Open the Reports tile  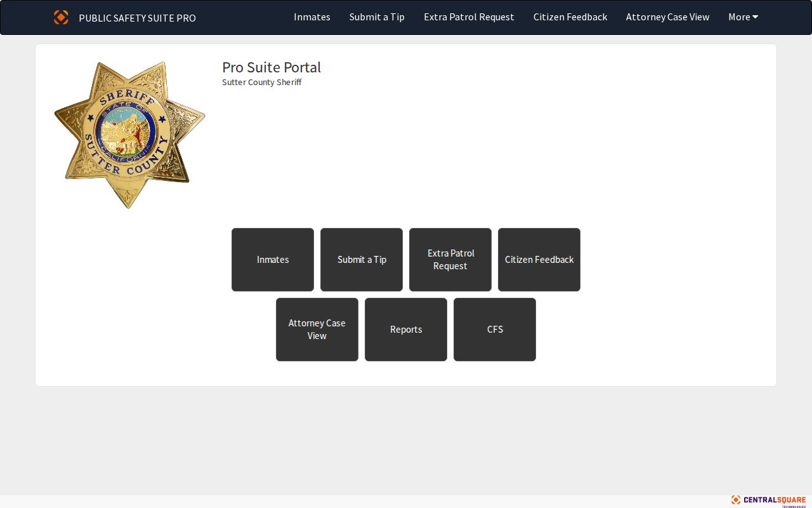click(406, 330)
